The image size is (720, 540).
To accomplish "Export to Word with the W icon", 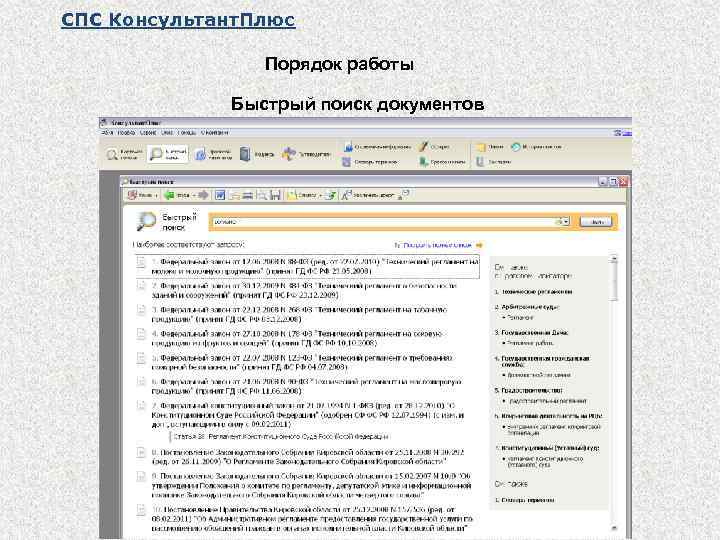I will coord(219,195).
